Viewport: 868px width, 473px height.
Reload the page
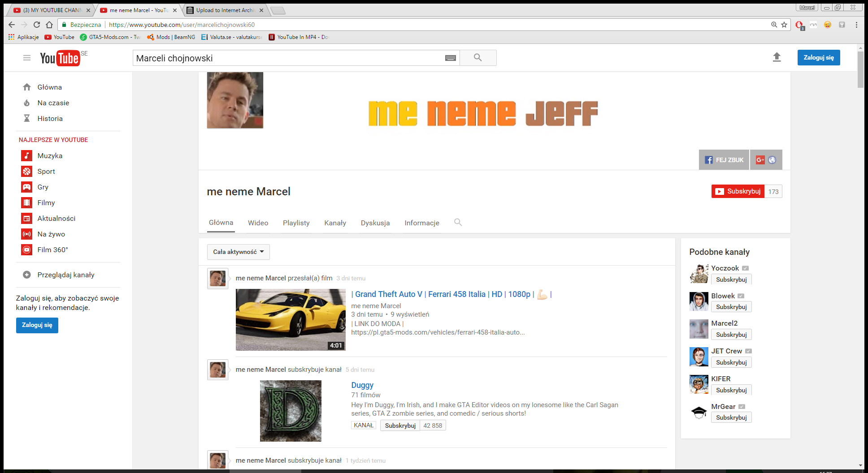(37, 25)
